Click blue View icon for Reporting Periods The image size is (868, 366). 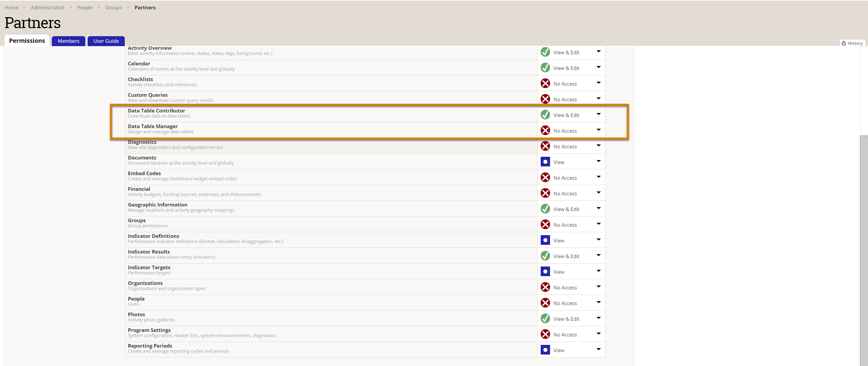545,350
